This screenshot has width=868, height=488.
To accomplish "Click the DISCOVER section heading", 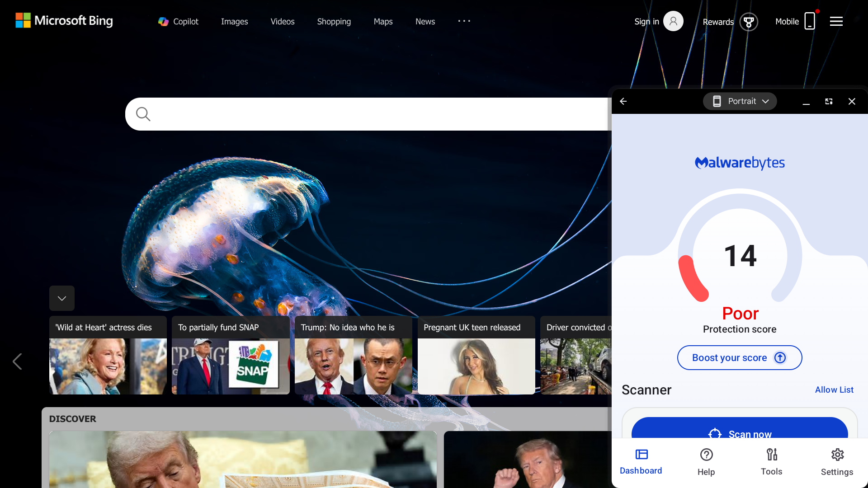I will (x=73, y=419).
